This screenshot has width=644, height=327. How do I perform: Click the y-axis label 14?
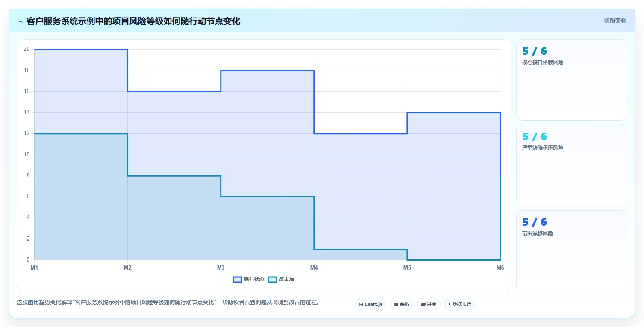click(x=26, y=112)
